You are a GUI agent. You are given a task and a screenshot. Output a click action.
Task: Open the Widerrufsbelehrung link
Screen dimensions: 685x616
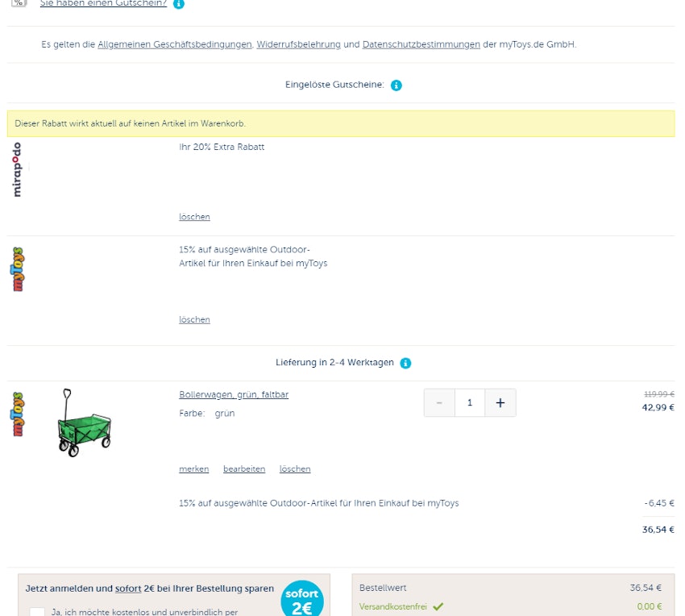(x=298, y=44)
